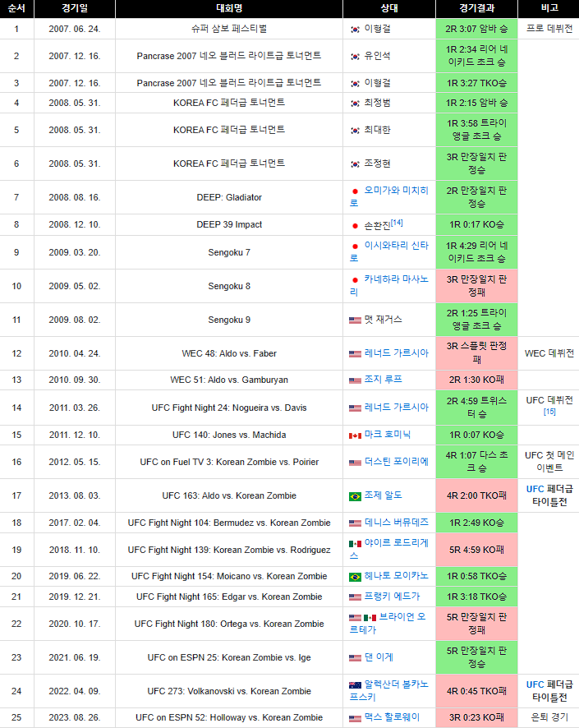Click 레너드 가르시아 link in the WEC 48 row
579x728 pixels.
[x=396, y=353]
